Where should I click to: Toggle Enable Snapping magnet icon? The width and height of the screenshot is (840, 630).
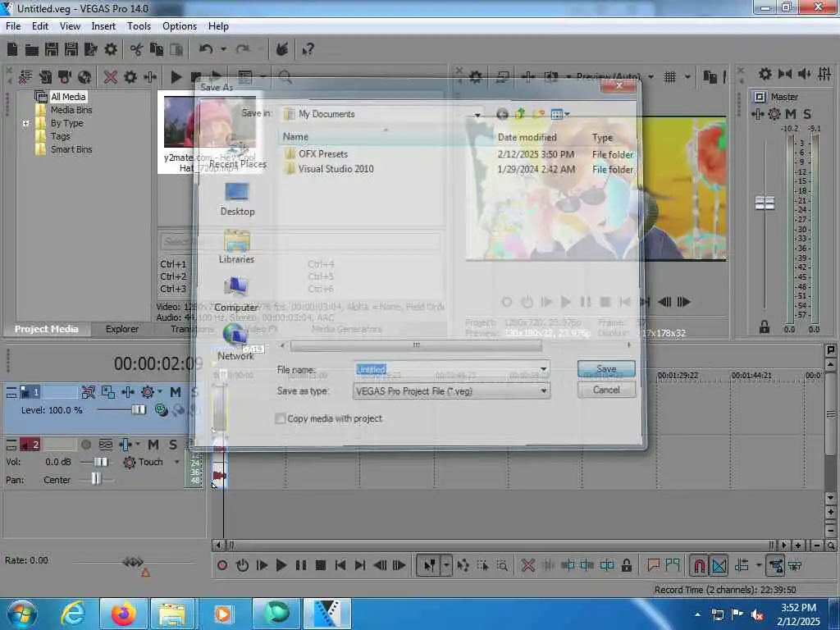699,565
